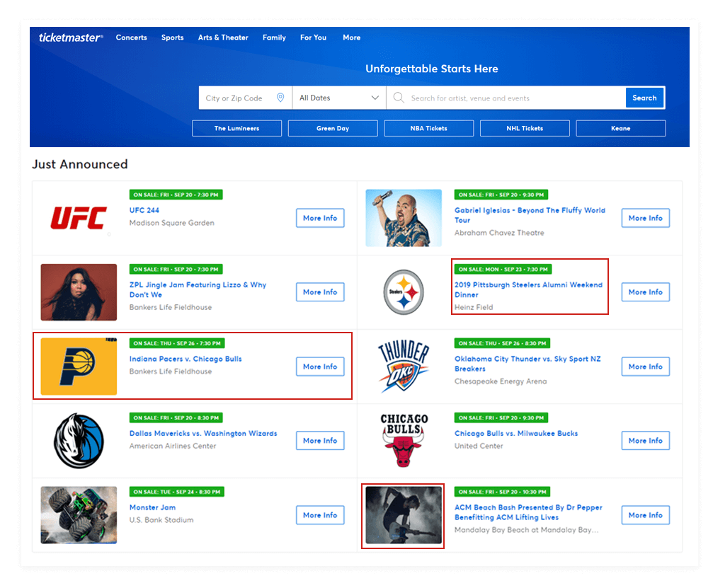Open the Arts & Theater menu
The width and height of the screenshot is (713, 588).
[223, 38]
